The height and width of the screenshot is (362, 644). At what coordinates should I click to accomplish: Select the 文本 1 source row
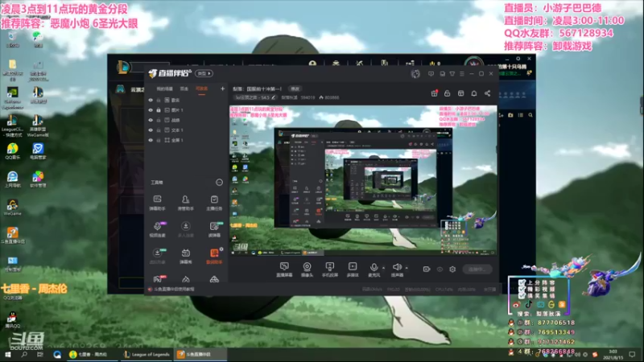pyautogui.click(x=187, y=130)
